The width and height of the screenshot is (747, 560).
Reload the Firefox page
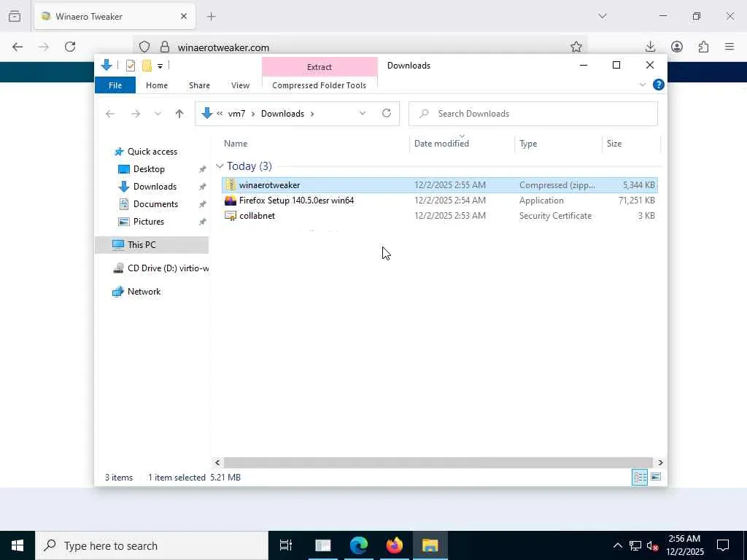coord(70,47)
